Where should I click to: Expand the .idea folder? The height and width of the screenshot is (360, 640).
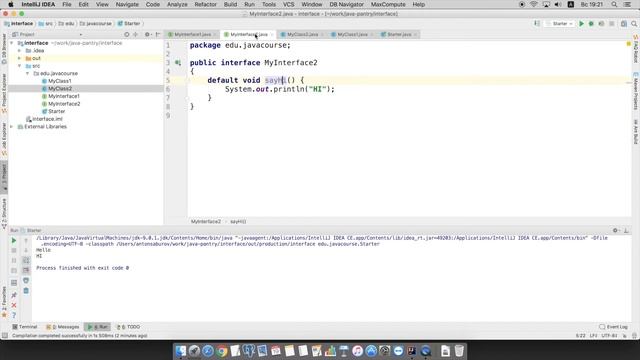(x=19, y=51)
